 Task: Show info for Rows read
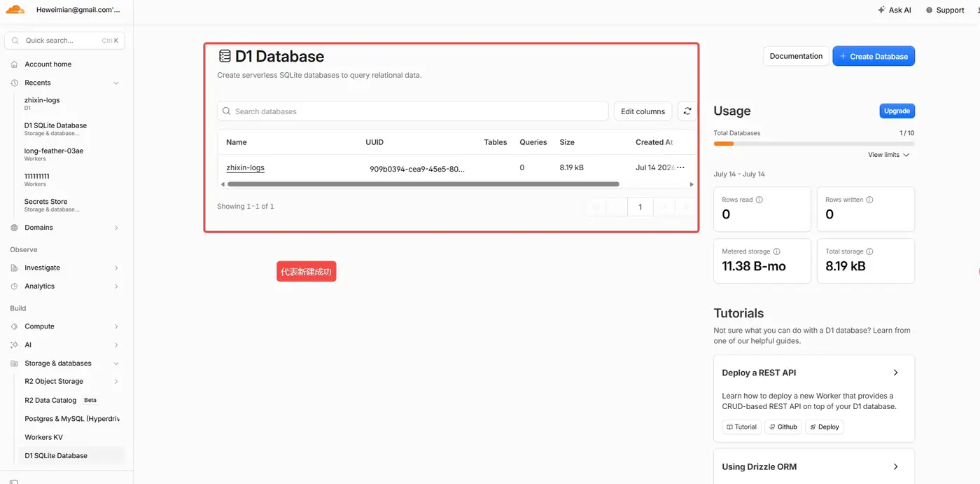[759, 200]
